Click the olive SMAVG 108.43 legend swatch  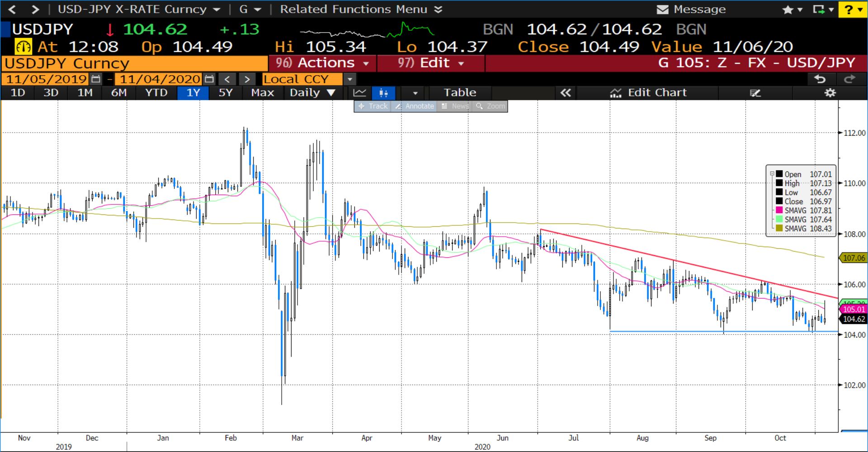pyautogui.click(x=779, y=228)
